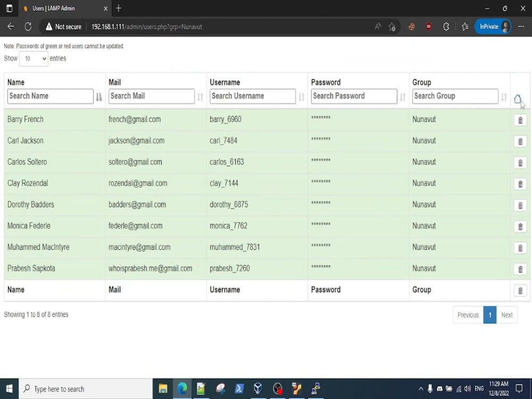Image resolution: width=532 pixels, height=399 pixels.
Task: Click the home icon in the table header
Action: (x=519, y=98)
